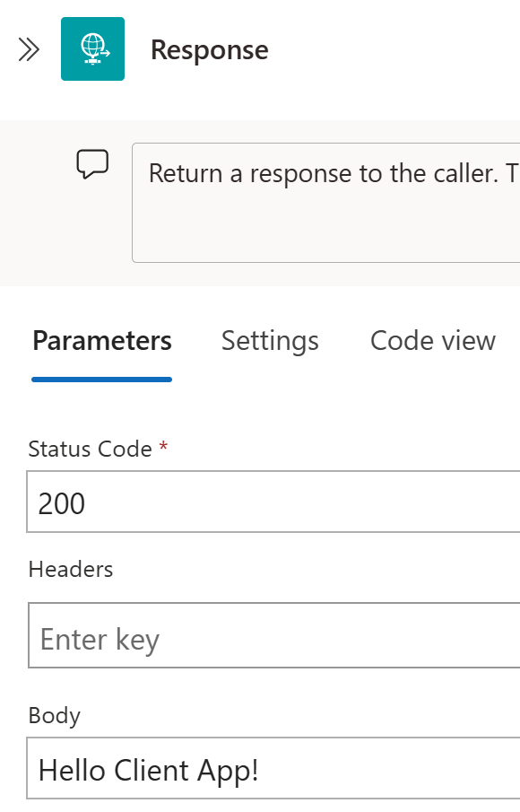Click the blue underline beneath Parameters
Screen dimensions: 520x812
tap(102, 380)
